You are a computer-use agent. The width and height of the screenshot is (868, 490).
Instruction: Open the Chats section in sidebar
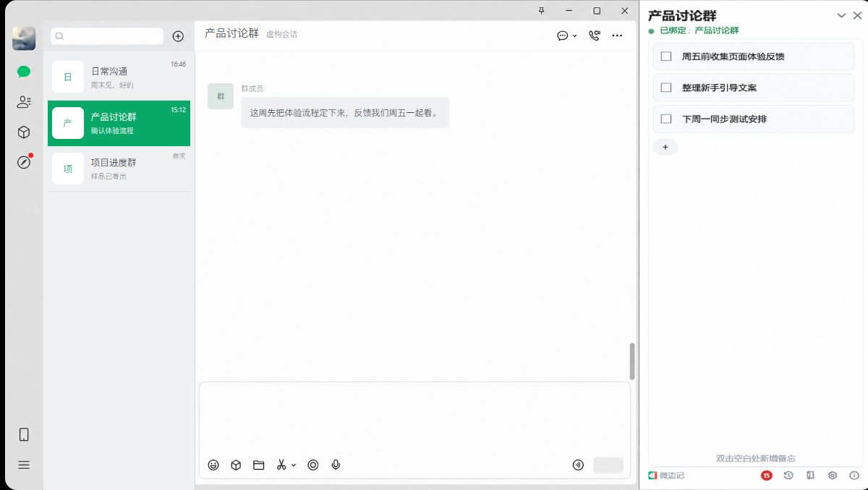(x=24, y=71)
